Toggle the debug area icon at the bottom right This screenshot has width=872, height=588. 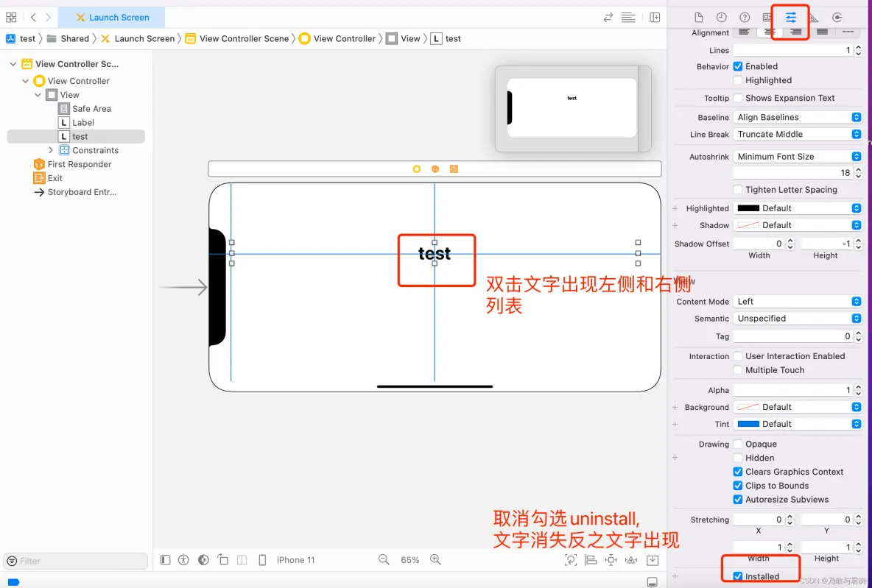tap(653, 582)
